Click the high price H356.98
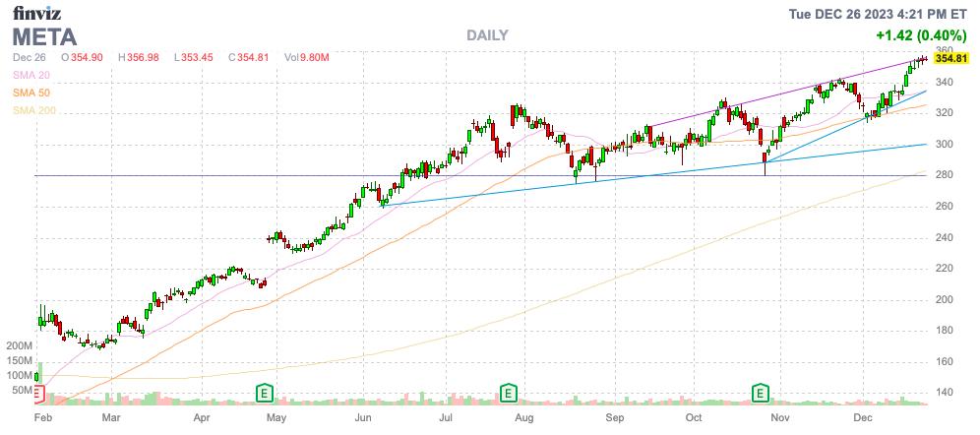980x435 pixels. click(x=138, y=57)
